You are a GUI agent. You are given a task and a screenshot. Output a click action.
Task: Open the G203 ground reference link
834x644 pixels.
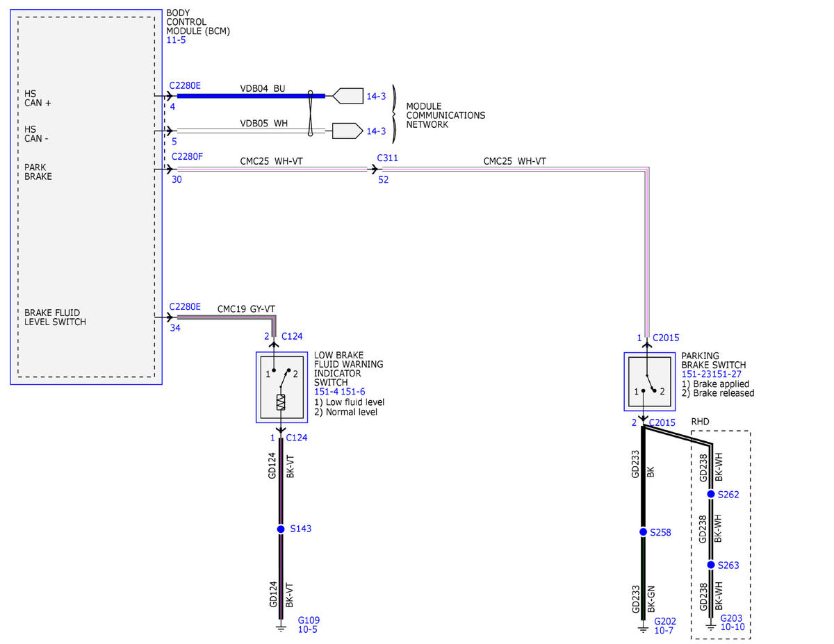tap(732, 618)
